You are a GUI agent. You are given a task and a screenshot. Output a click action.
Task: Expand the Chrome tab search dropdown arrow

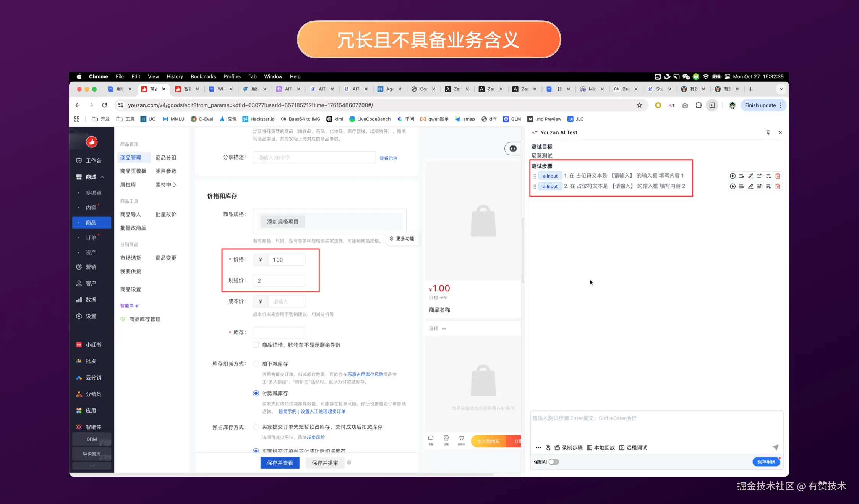tap(781, 89)
